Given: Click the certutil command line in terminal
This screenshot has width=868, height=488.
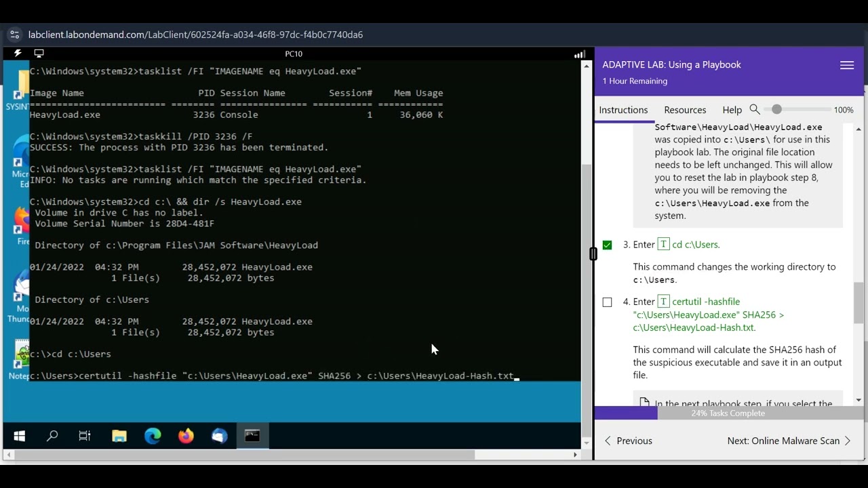Looking at the screenshot, I should (x=274, y=375).
